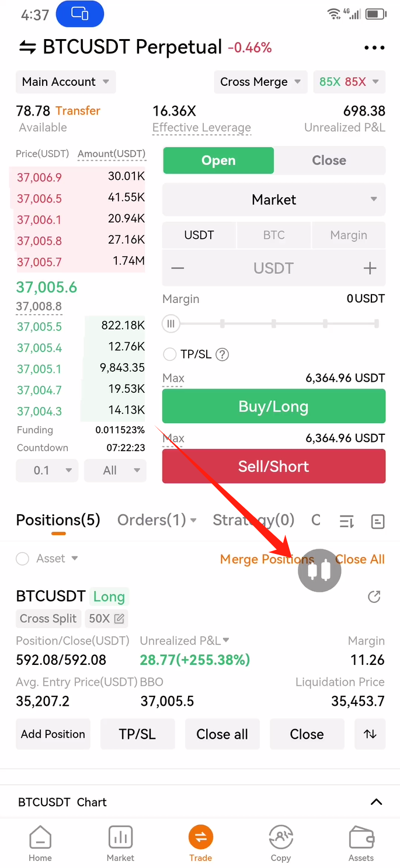Open the order history document icon
400x868 pixels.
coord(378,521)
